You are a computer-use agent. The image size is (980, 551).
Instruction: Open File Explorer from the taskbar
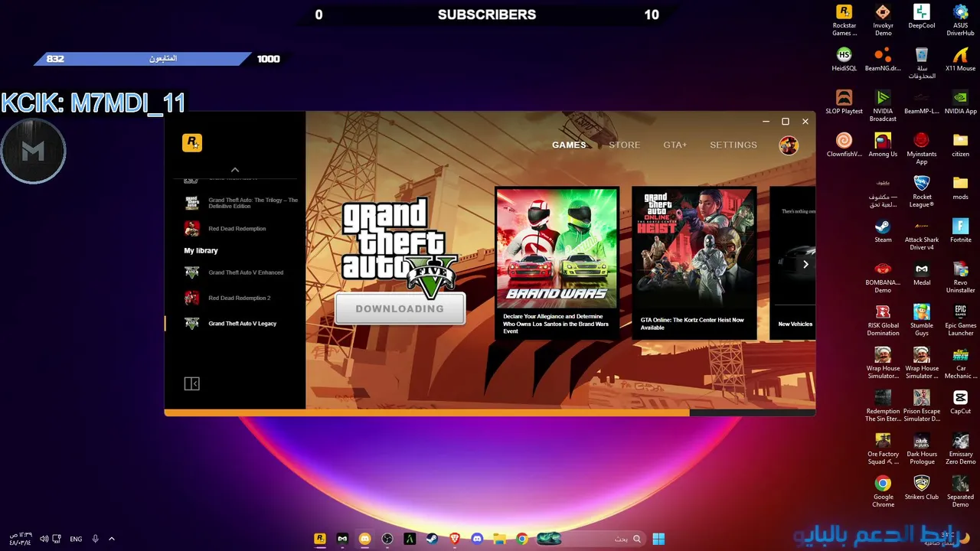[500, 539]
